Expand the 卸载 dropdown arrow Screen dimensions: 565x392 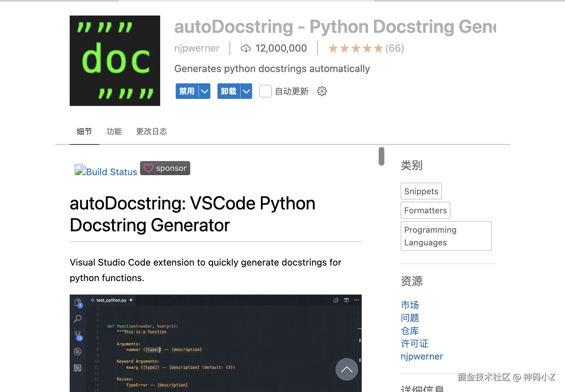246,91
